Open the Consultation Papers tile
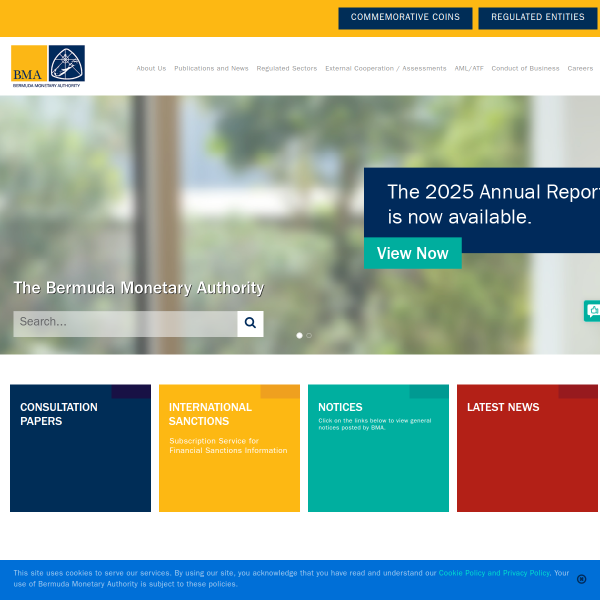The image size is (600, 600). tap(80, 448)
